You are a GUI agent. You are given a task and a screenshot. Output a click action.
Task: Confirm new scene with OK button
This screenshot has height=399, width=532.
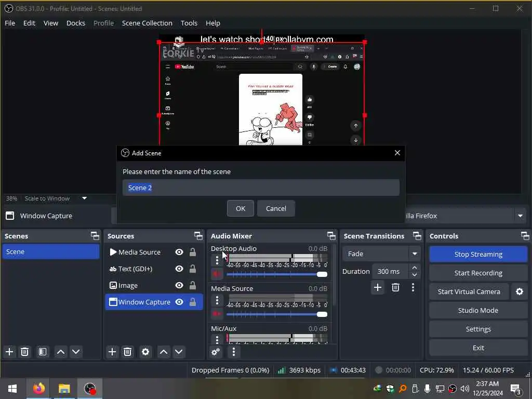(x=241, y=208)
